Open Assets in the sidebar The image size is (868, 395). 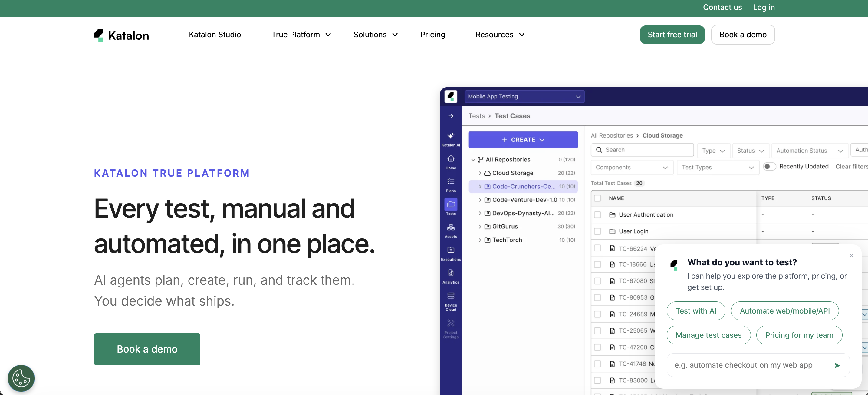tap(451, 231)
